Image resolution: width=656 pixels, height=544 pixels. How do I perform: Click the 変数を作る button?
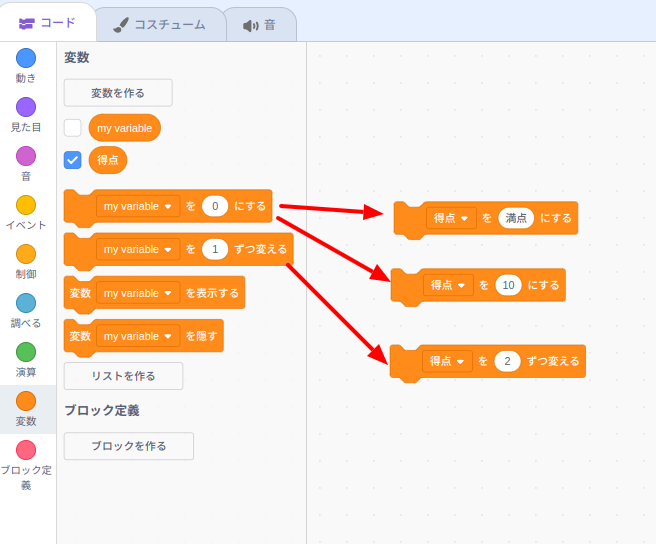click(118, 93)
